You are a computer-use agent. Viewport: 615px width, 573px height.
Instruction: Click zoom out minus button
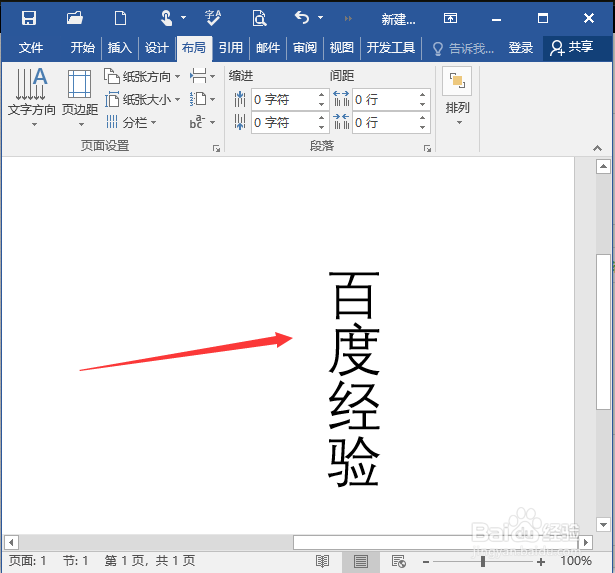tap(426, 562)
